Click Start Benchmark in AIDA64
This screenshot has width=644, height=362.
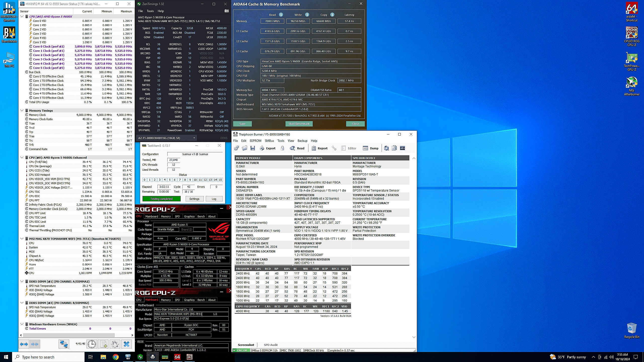tap(299, 124)
